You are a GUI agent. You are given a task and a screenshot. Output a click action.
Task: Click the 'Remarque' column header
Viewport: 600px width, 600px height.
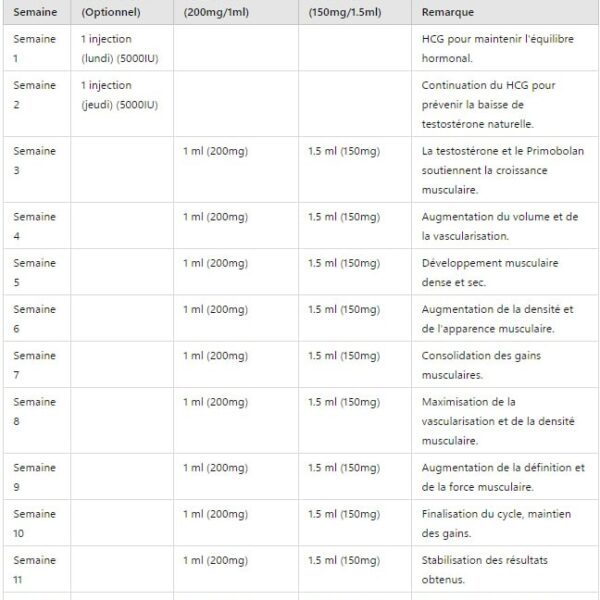pos(448,12)
